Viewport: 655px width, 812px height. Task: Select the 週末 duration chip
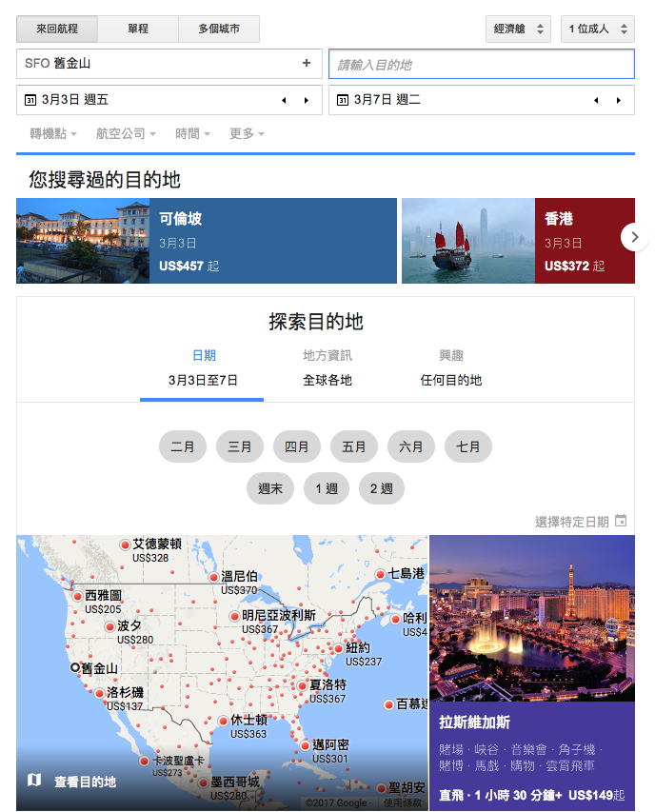tap(270, 488)
